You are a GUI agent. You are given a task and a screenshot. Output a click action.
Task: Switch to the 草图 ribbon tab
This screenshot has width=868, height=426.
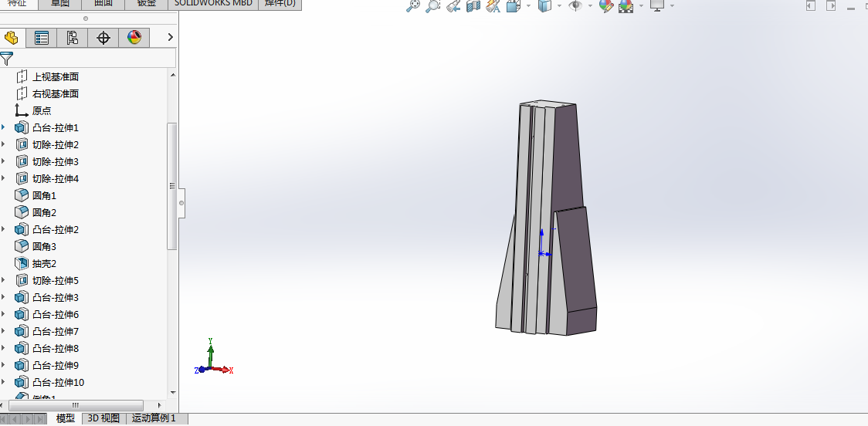(60, 4)
